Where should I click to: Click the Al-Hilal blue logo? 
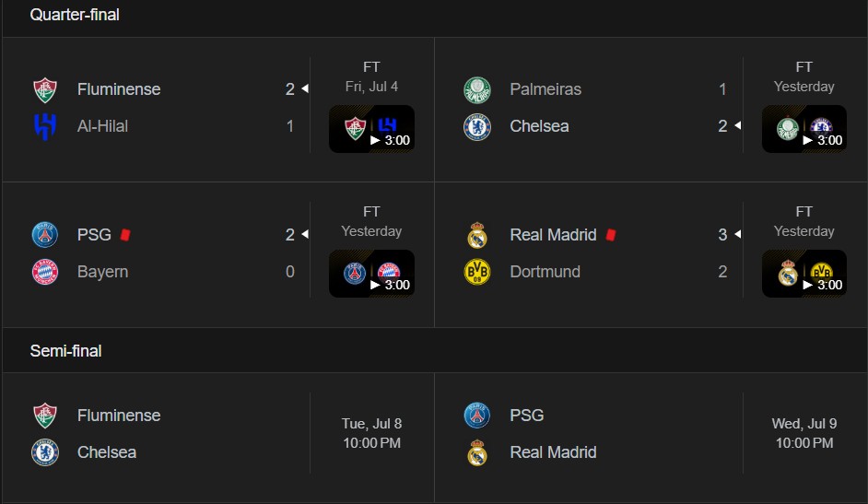(x=45, y=127)
